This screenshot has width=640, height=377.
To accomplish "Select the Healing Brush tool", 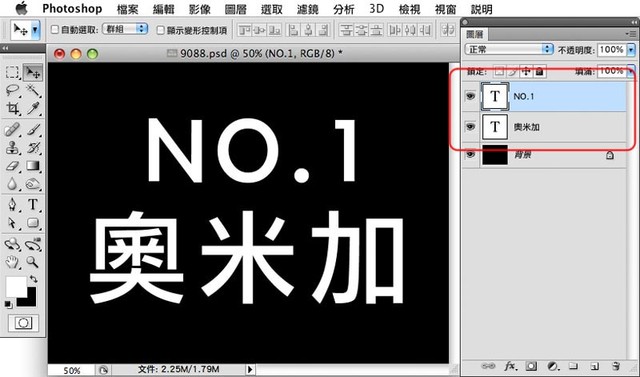I will coord(12,130).
